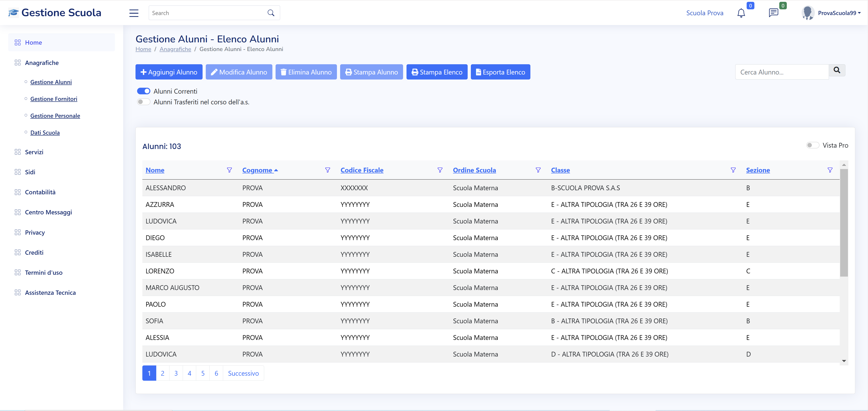Open the Codice Fiscale column filter icon
The width and height of the screenshot is (868, 411).
pyautogui.click(x=440, y=170)
